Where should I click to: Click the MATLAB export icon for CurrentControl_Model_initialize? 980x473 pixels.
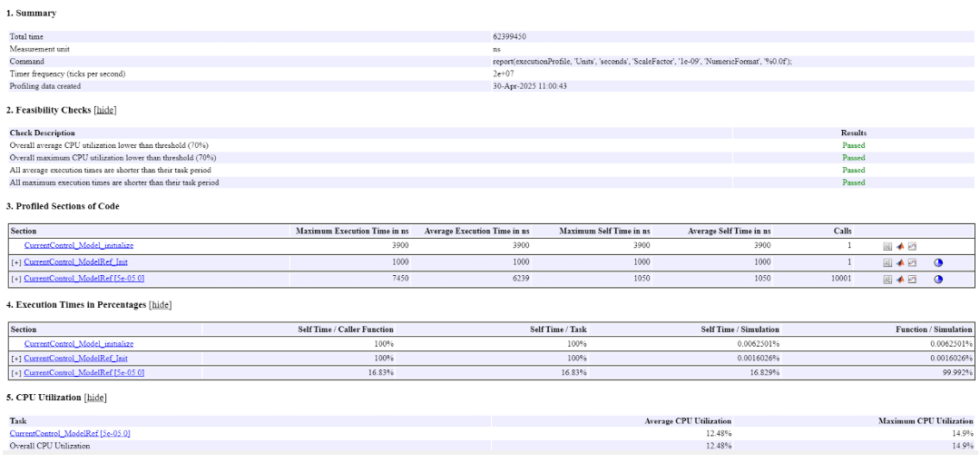(x=900, y=246)
